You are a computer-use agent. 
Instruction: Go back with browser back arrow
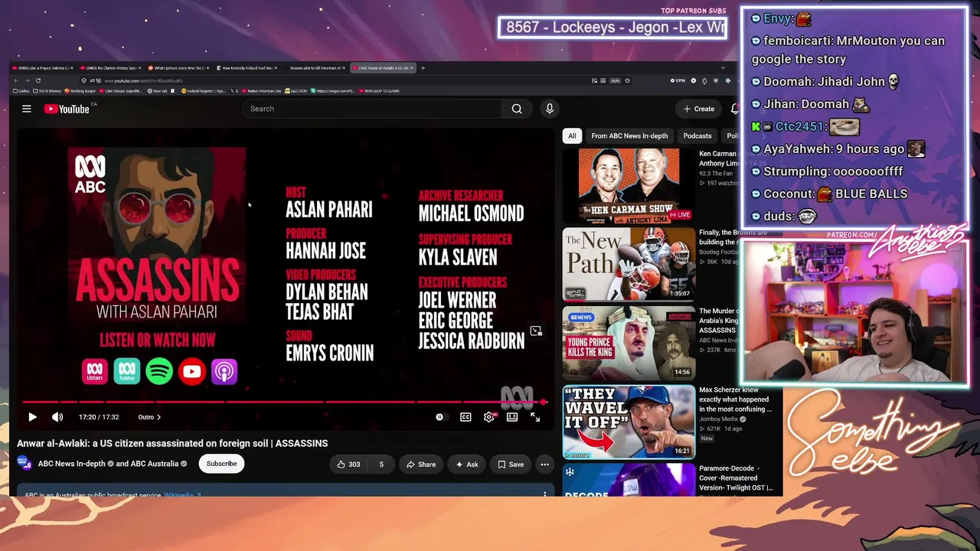tap(16, 80)
